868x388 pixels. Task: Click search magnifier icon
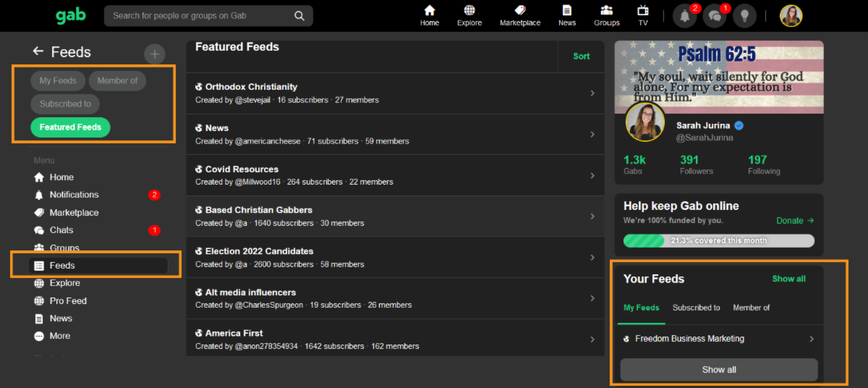(299, 16)
